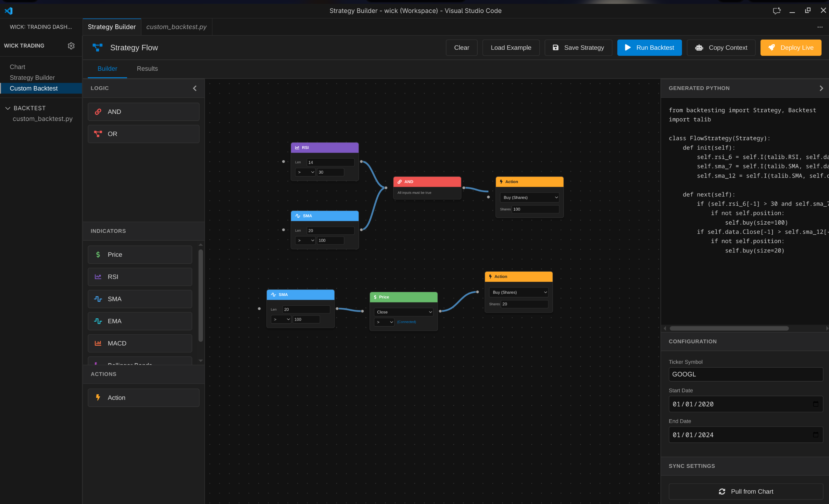
Task: Click the Generated Python horizontal scrollbar
Action: coord(729,328)
